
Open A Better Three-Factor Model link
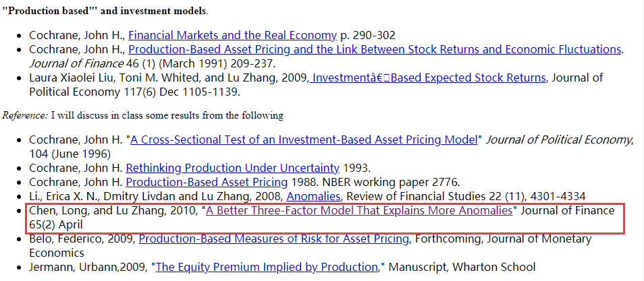(359, 211)
